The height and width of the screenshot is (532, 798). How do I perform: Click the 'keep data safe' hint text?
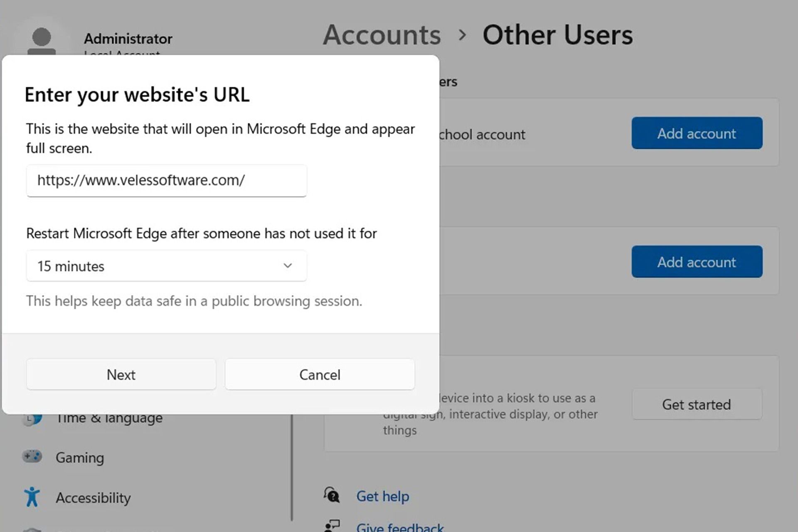tap(194, 301)
